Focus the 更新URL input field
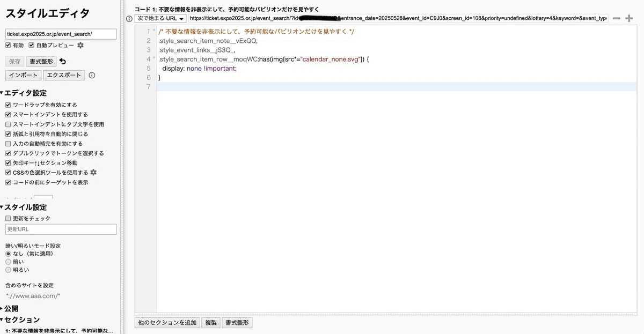The height and width of the screenshot is (334, 644). click(61, 229)
